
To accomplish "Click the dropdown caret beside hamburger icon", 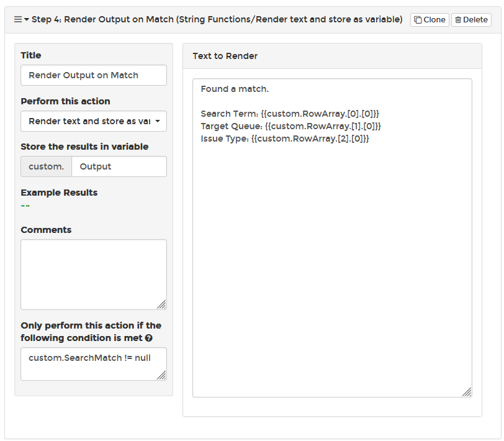I will (27, 20).
